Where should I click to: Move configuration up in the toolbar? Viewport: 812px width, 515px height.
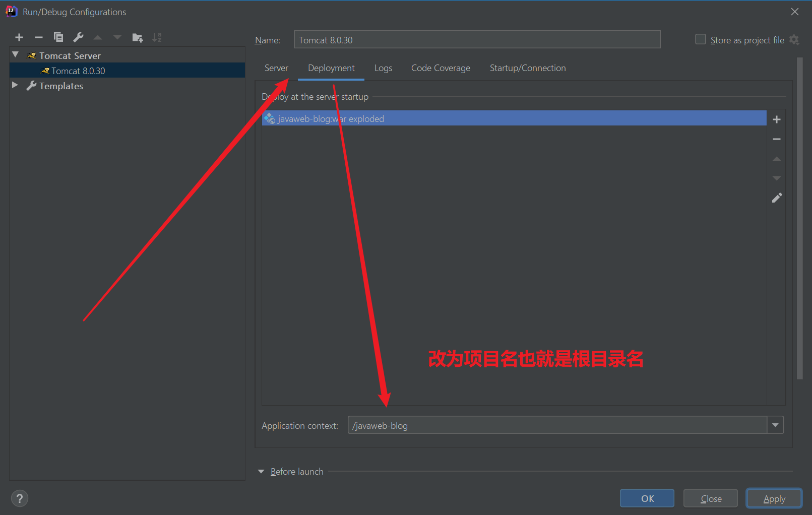point(98,37)
